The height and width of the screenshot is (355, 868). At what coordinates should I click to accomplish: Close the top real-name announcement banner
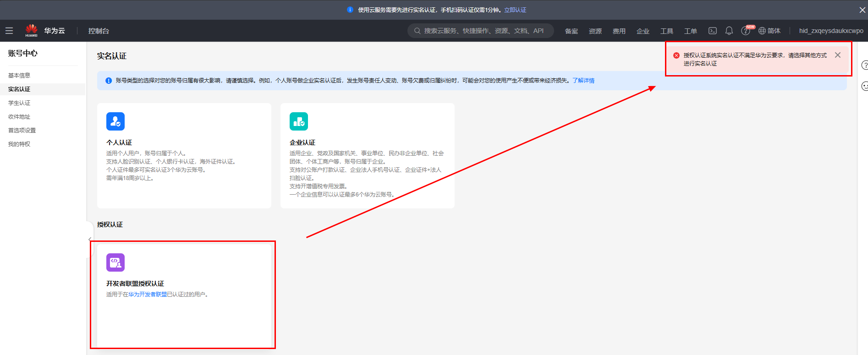point(862,10)
